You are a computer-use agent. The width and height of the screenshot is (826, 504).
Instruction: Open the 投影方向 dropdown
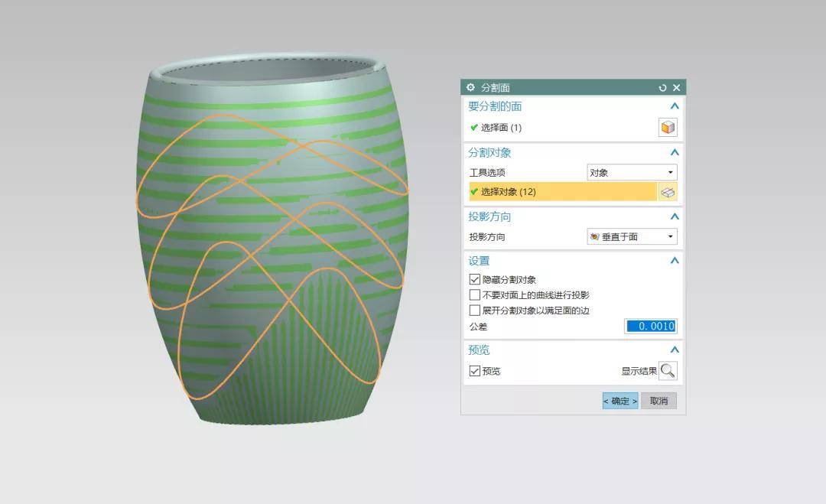click(632, 237)
